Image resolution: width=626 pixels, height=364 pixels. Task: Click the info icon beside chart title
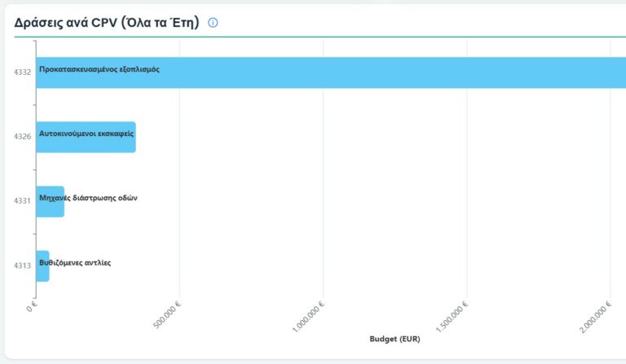pyautogui.click(x=214, y=23)
